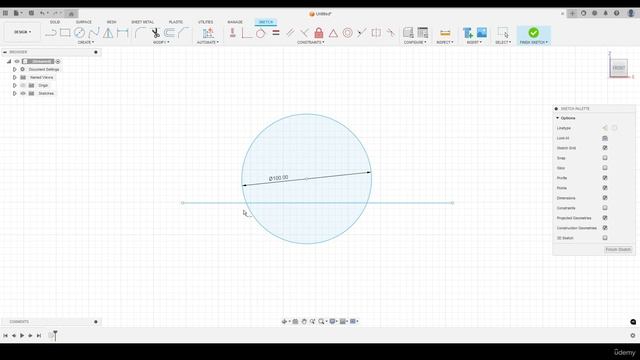Enable the Slice checkbox
Image resolution: width=640 pixels, height=360 pixels.
pos(605,168)
